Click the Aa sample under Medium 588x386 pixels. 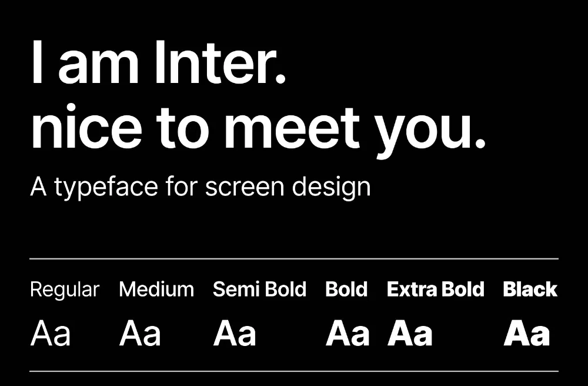pyautogui.click(x=140, y=334)
